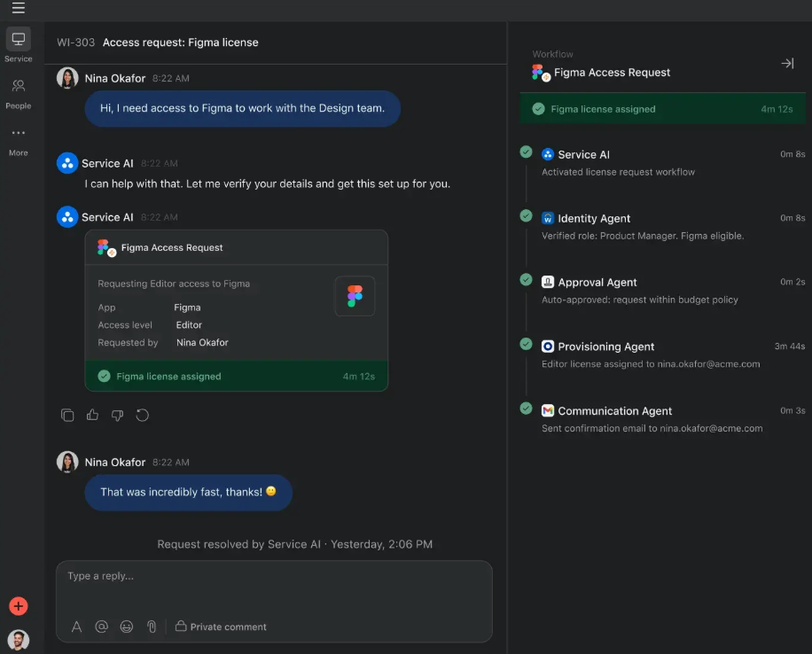This screenshot has width=812, height=654.
Task: Give thumbs down to AI response
Action: point(118,415)
